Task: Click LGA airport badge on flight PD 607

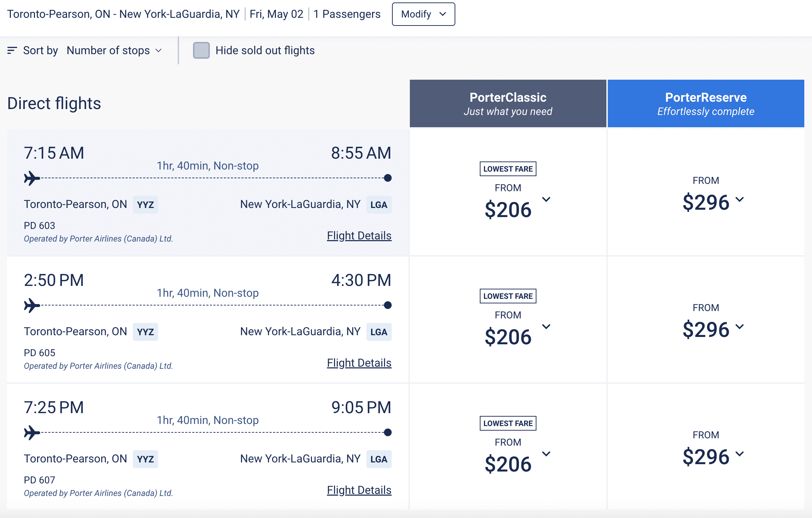Action: pos(379,459)
